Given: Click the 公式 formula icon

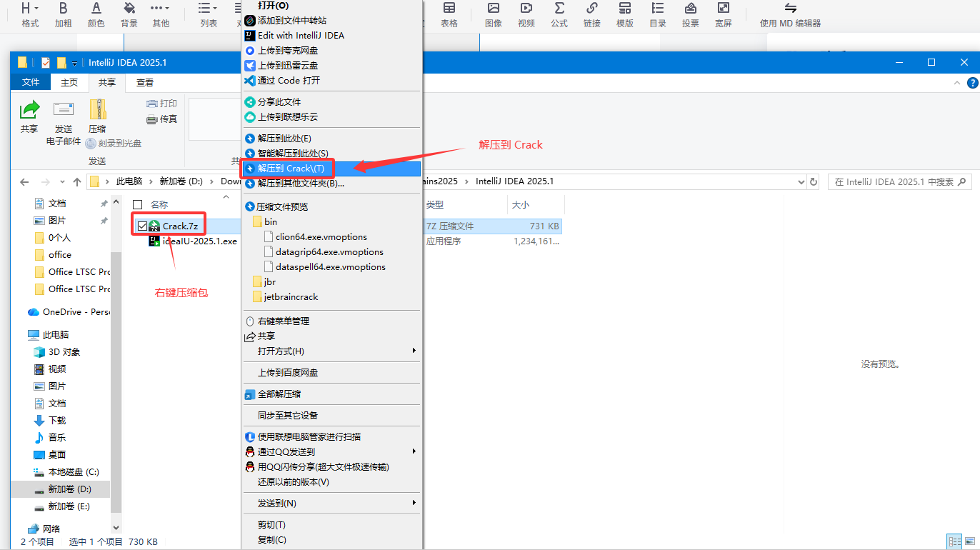Looking at the screenshot, I should (x=559, y=9).
